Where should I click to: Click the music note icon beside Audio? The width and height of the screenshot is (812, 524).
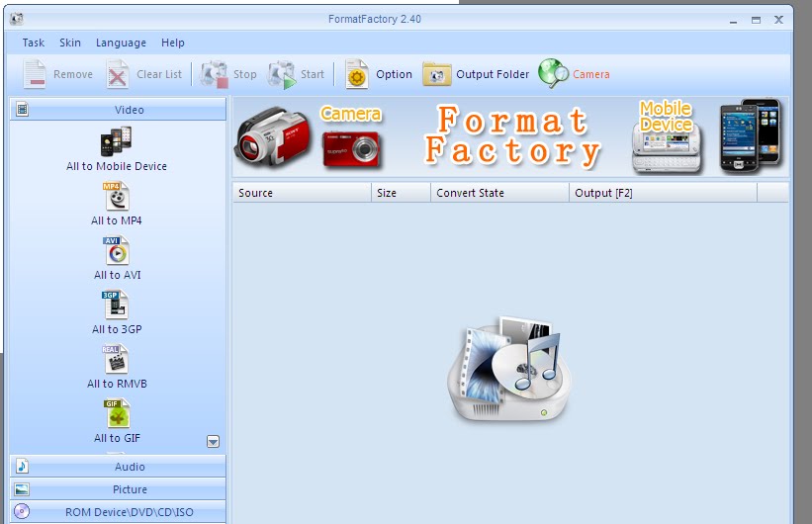pyautogui.click(x=22, y=466)
